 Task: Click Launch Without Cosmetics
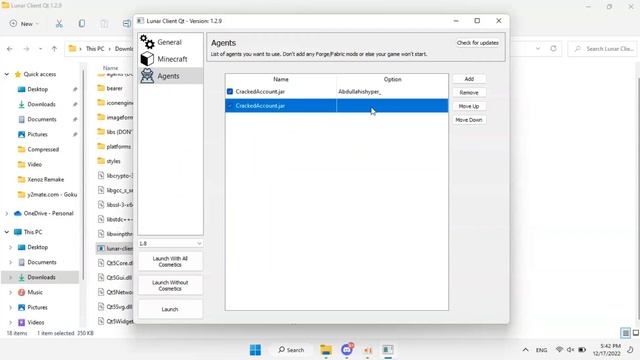[170, 286]
